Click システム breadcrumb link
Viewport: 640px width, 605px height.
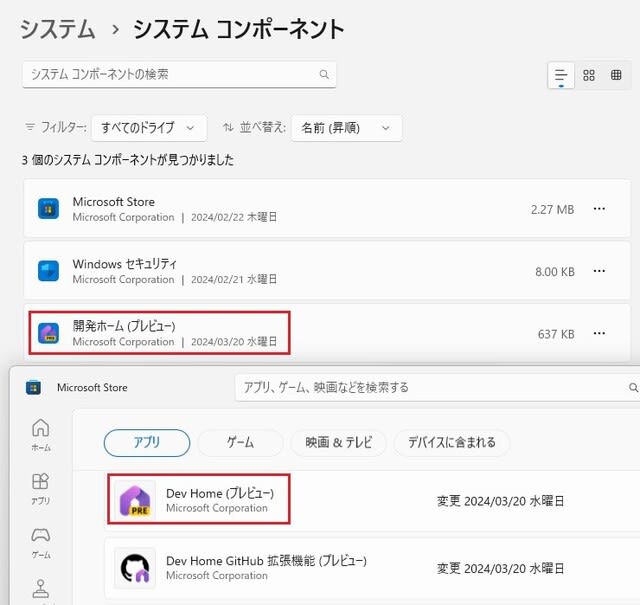tap(58, 29)
